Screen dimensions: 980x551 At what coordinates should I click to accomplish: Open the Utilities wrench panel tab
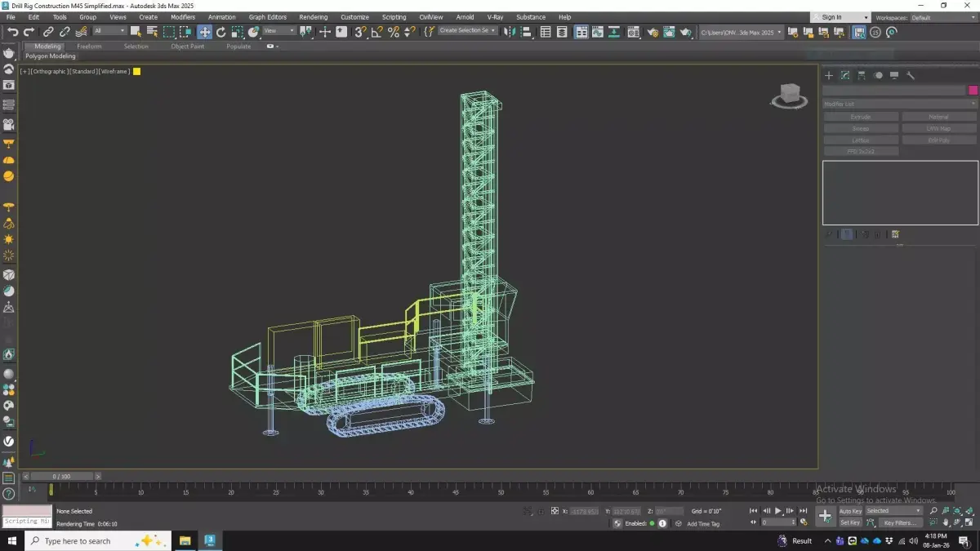911,75
